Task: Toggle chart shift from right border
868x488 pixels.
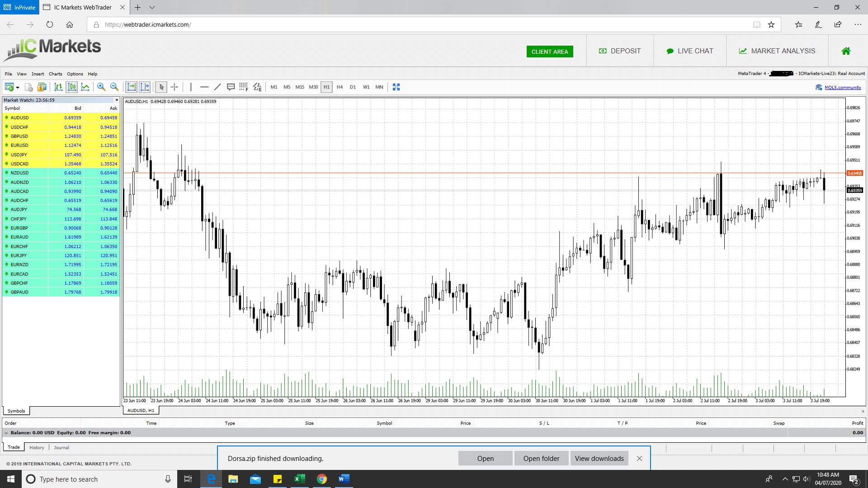Action: click(145, 87)
